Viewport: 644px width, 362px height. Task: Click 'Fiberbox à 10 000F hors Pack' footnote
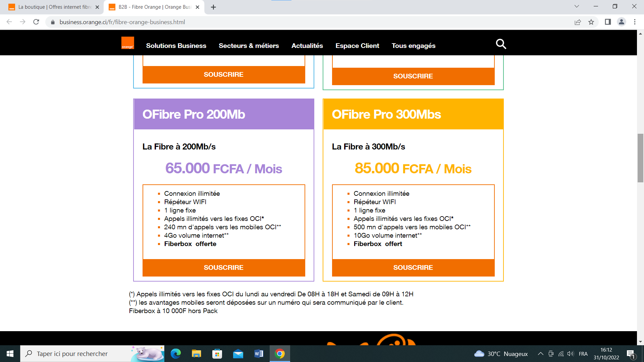pos(173,311)
